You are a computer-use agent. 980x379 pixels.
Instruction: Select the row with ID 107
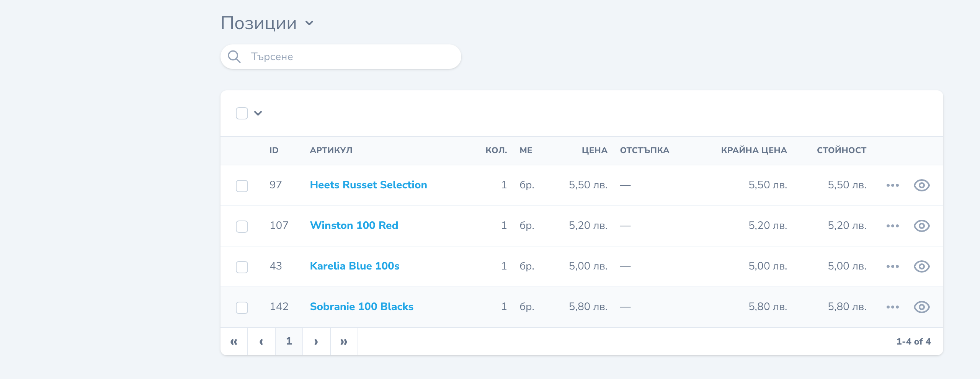coord(242,227)
